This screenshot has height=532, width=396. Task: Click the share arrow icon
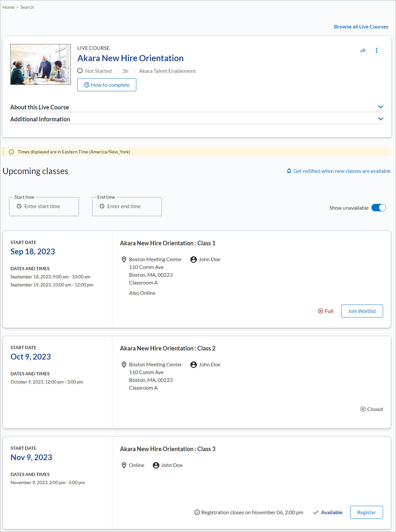(x=363, y=50)
